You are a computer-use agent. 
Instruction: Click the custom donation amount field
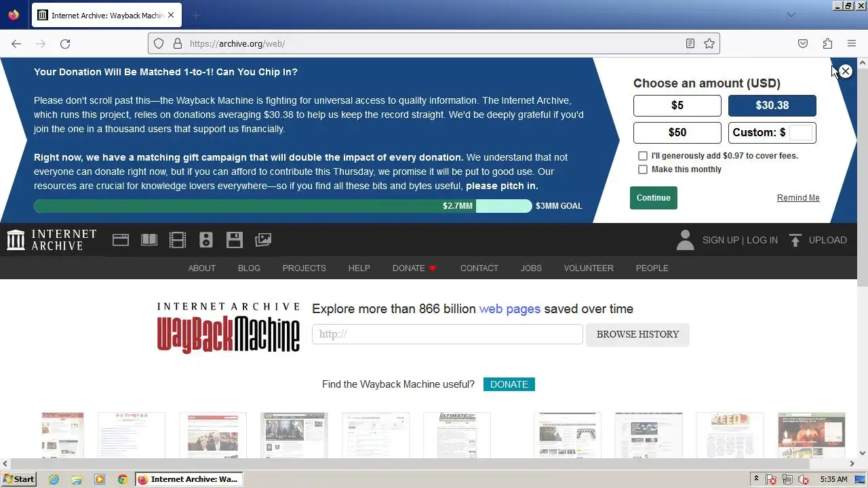[x=800, y=133]
